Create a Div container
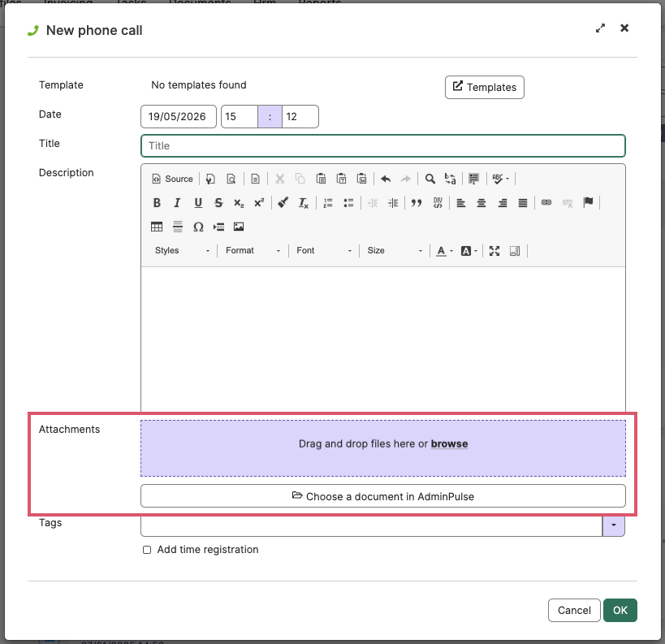The width and height of the screenshot is (665, 644). point(438,203)
